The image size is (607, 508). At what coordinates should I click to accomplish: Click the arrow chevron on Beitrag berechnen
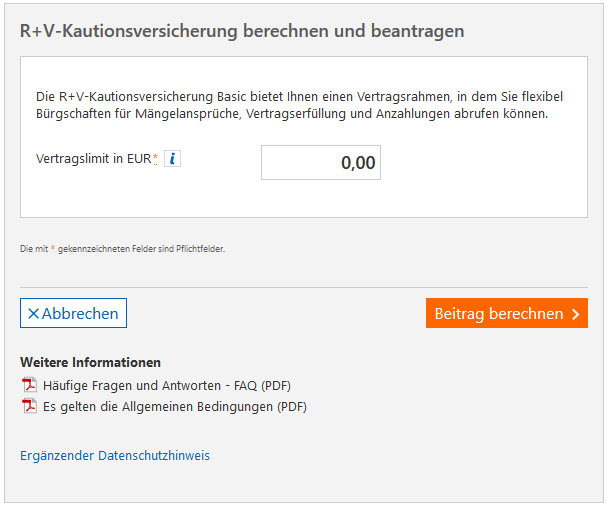point(575,314)
